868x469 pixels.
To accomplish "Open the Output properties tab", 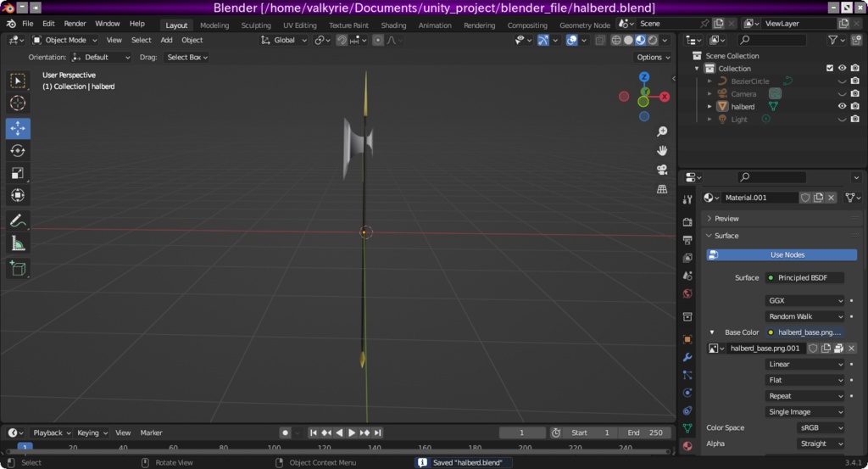I will click(687, 240).
